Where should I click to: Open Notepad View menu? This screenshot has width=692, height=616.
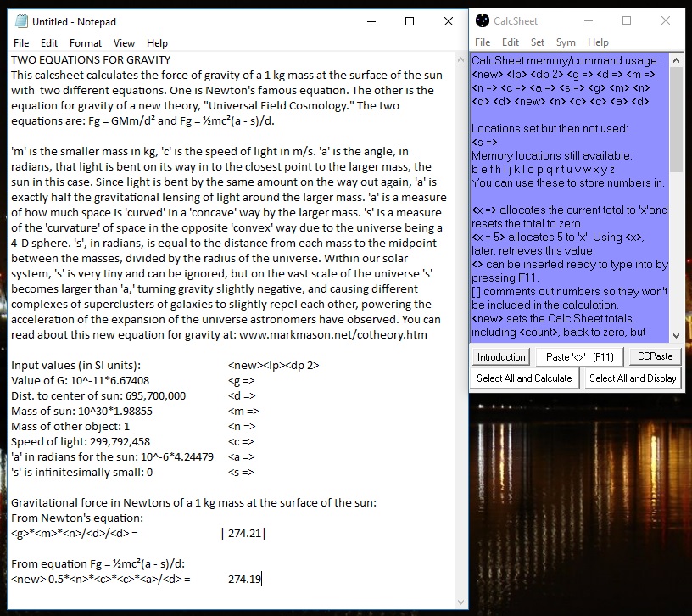point(124,43)
